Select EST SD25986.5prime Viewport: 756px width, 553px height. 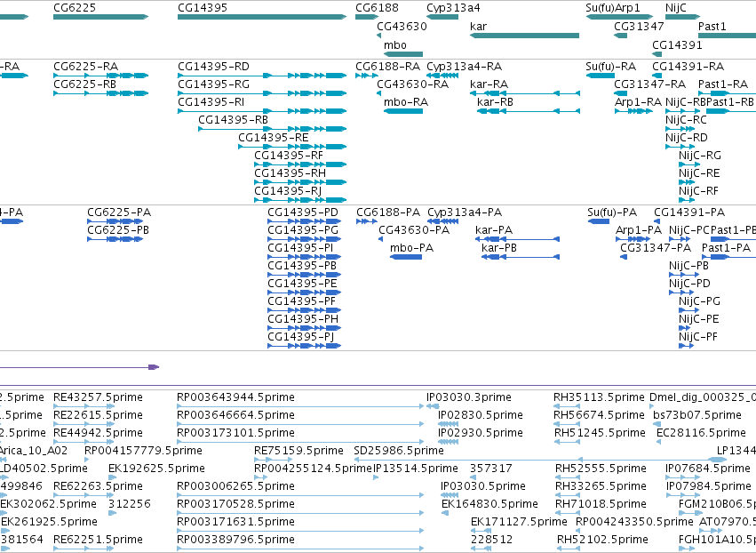coord(399,451)
